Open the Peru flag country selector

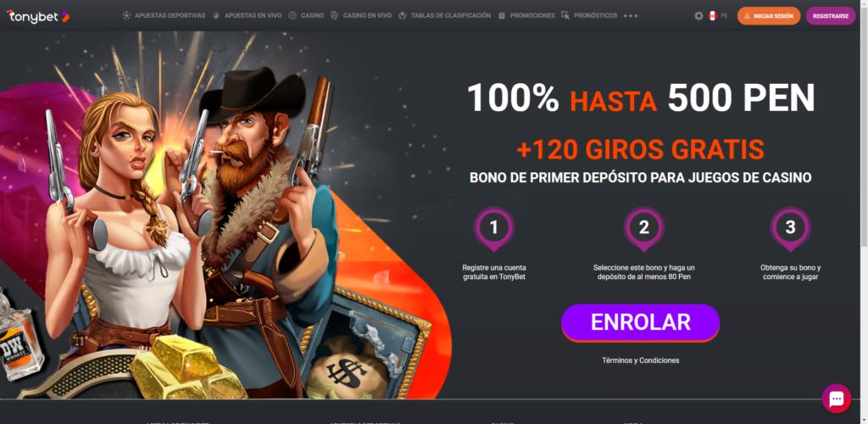coord(712,16)
